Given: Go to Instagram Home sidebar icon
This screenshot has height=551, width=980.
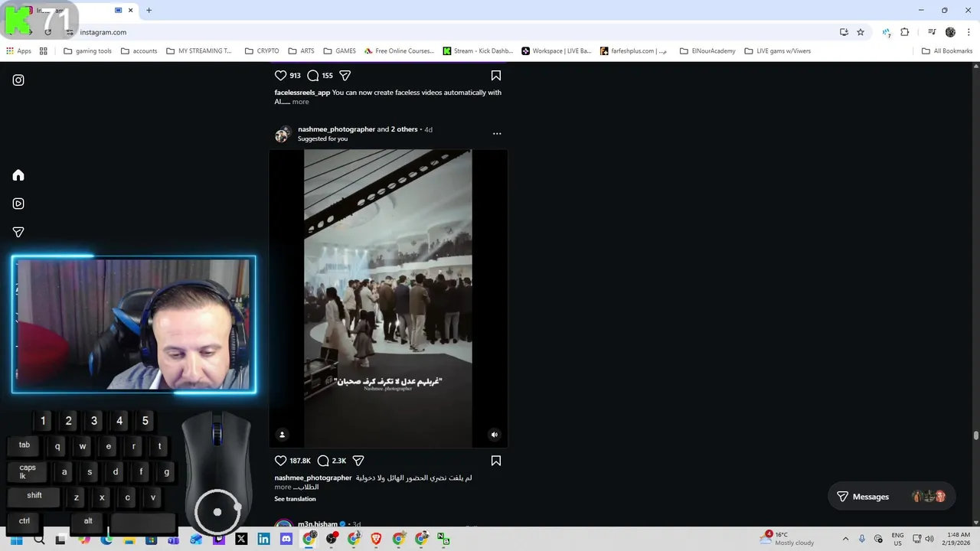Looking at the screenshot, I should point(18,175).
